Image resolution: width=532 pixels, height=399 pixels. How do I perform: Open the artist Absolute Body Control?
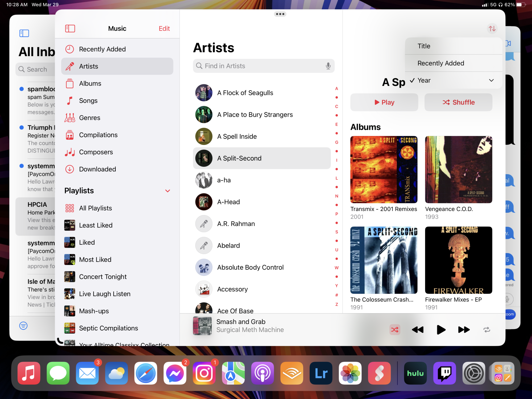pyautogui.click(x=262, y=267)
